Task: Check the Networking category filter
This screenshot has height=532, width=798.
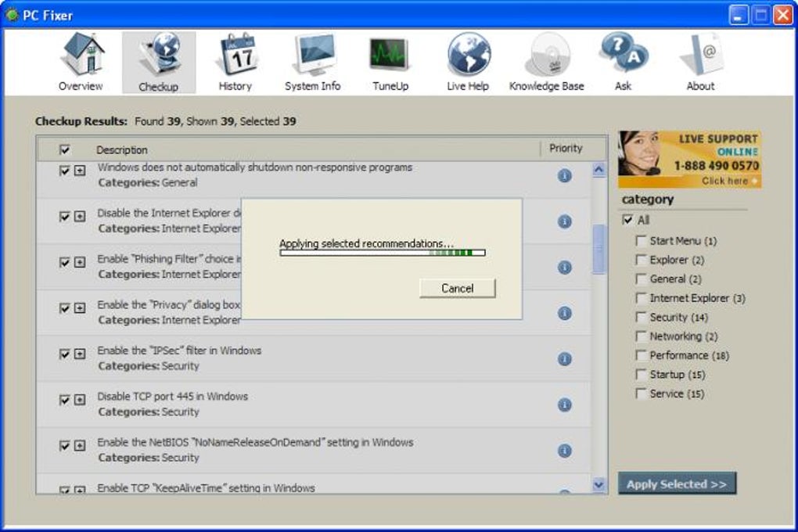Action: [x=642, y=336]
